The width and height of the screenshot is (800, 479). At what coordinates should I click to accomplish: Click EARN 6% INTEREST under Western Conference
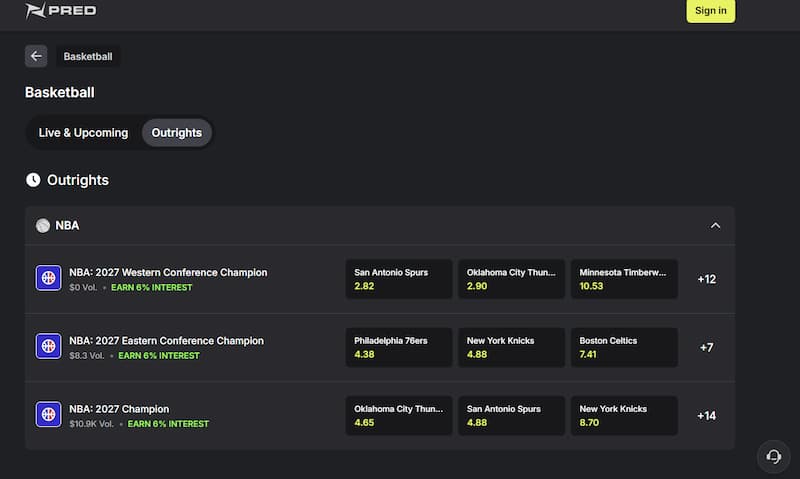(x=152, y=288)
